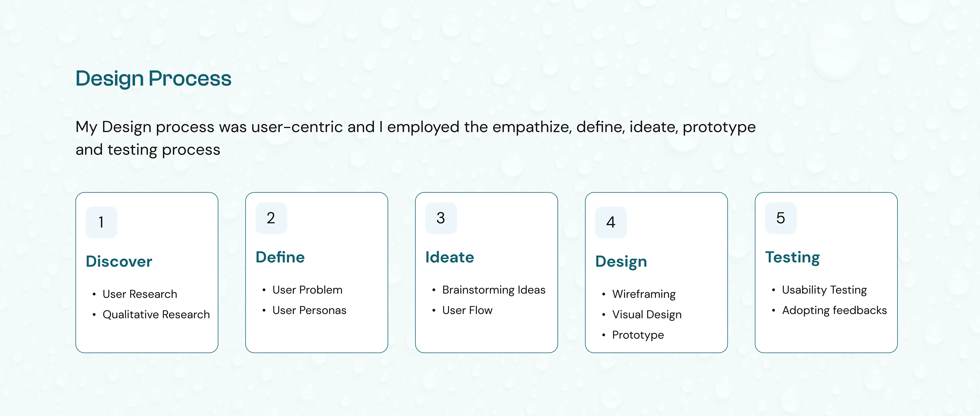Click the Brainstorming Ideas bullet item
The height and width of the screenshot is (416, 980).
click(x=493, y=290)
